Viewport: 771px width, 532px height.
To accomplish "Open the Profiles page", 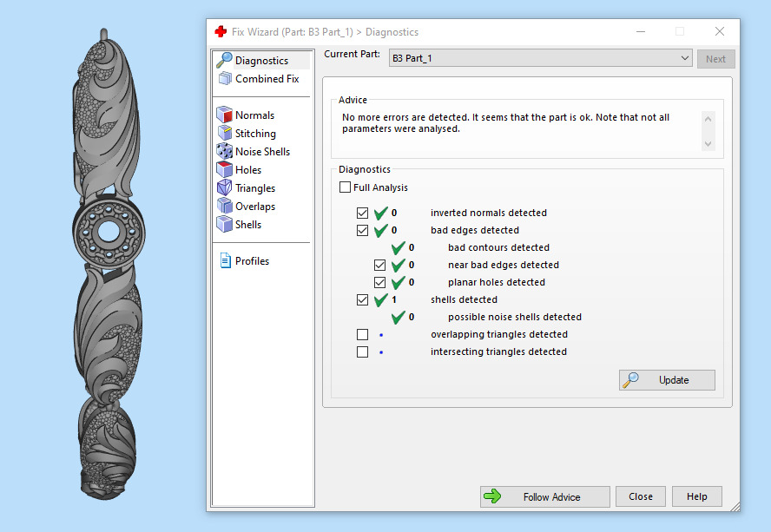I will coord(252,260).
